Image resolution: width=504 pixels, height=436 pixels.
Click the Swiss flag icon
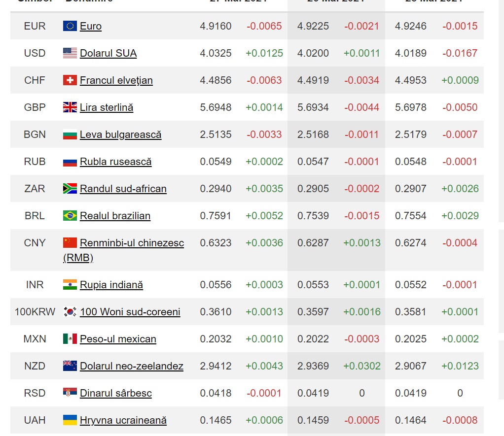tap(70, 80)
